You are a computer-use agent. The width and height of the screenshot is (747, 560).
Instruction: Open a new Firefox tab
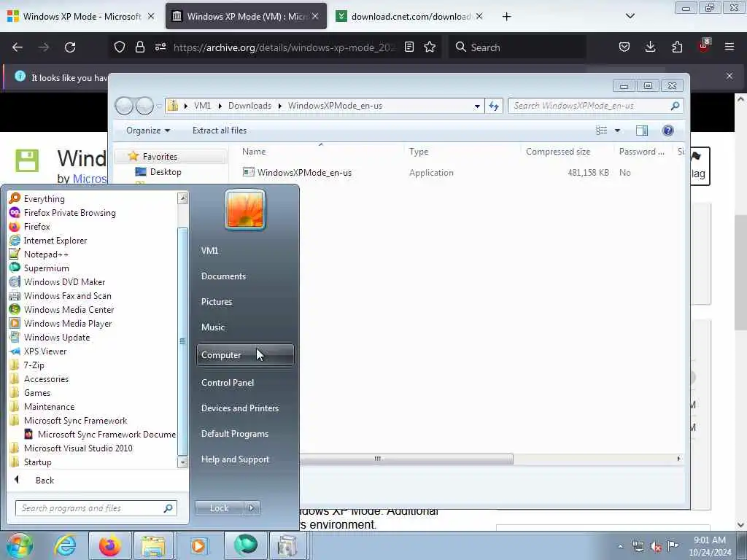[506, 17]
